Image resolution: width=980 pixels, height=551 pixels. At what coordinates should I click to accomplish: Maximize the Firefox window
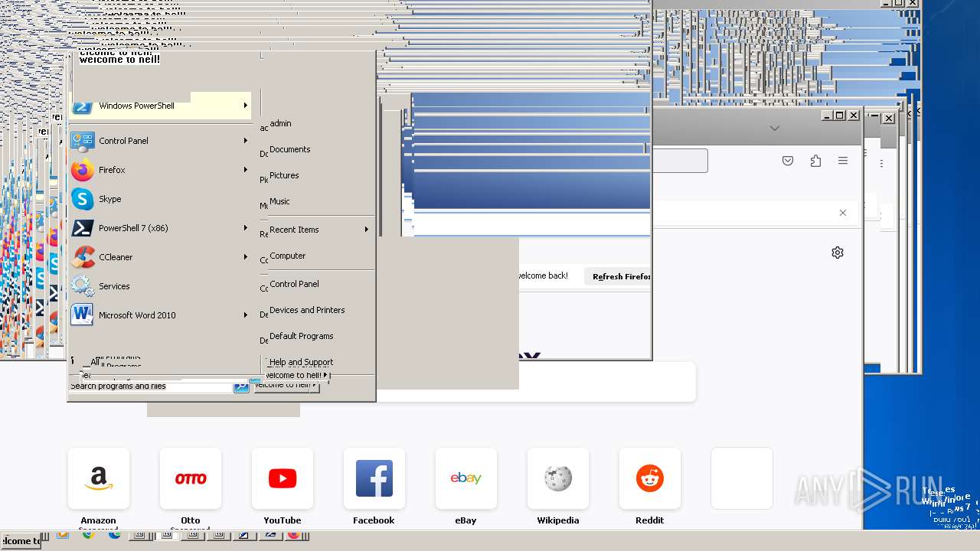click(839, 116)
